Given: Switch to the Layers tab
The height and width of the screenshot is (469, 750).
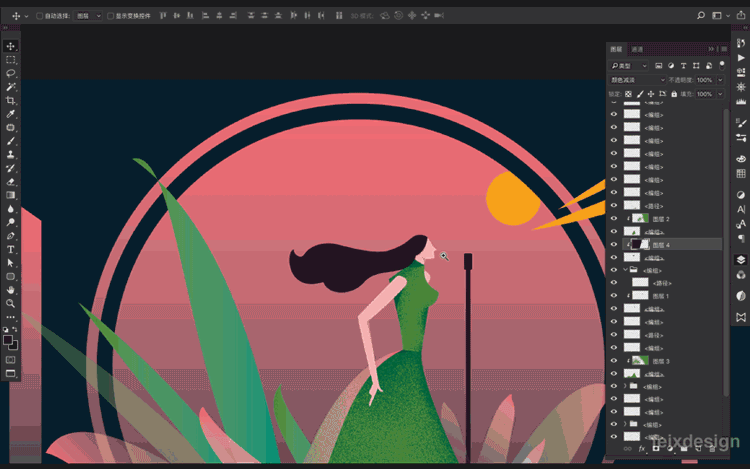Looking at the screenshot, I should pos(616,49).
